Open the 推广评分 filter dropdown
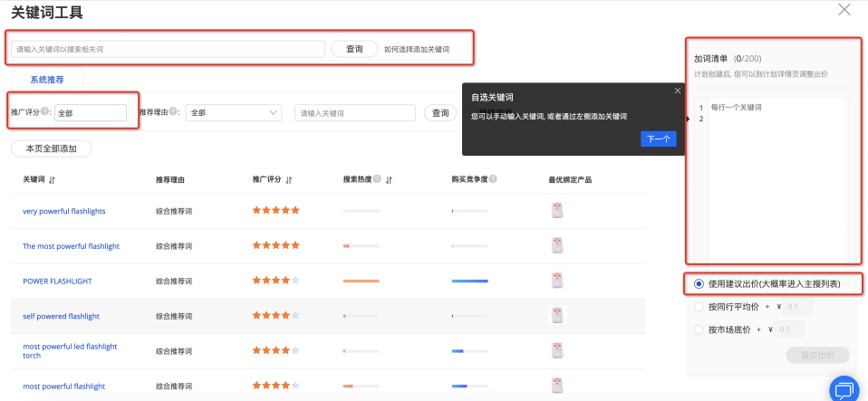Viewport: 868px width, 401px height. pyautogui.click(x=90, y=113)
